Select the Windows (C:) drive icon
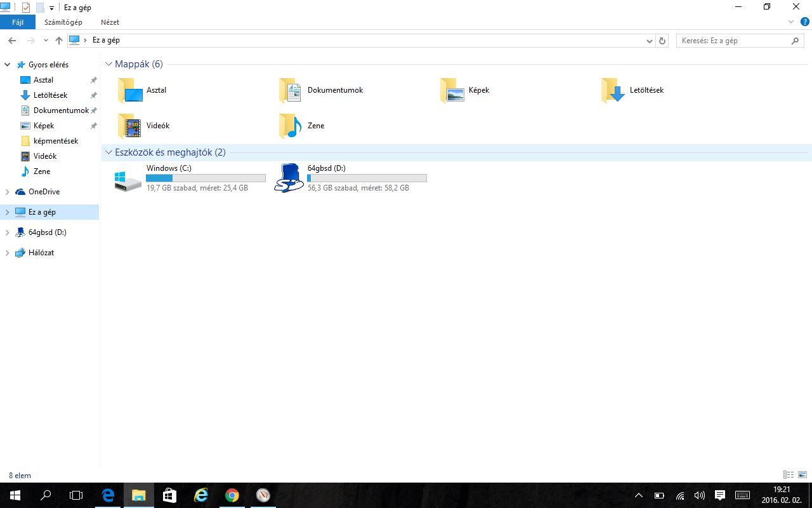 click(x=128, y=180)
